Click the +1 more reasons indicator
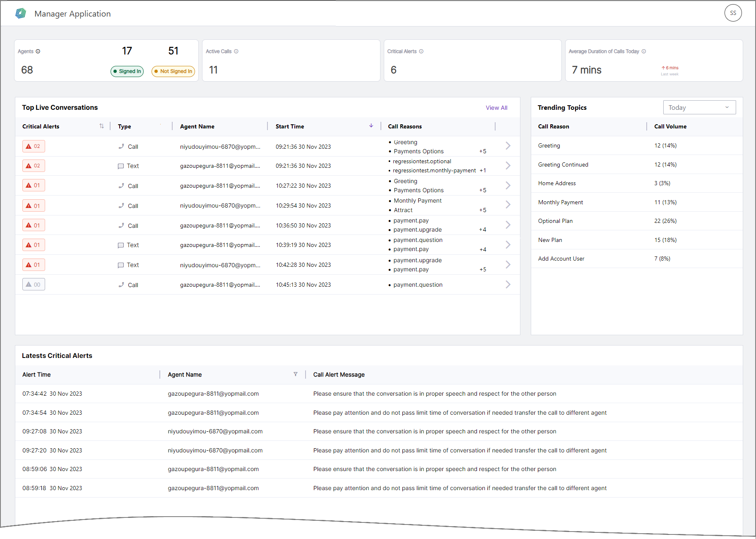 pyautogui.click(x=483, y=170)
